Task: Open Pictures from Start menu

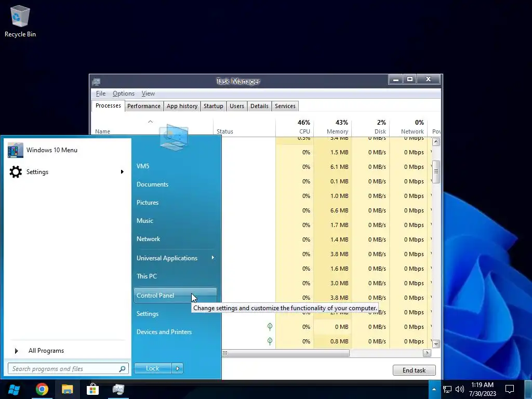Action: [148, 202]
